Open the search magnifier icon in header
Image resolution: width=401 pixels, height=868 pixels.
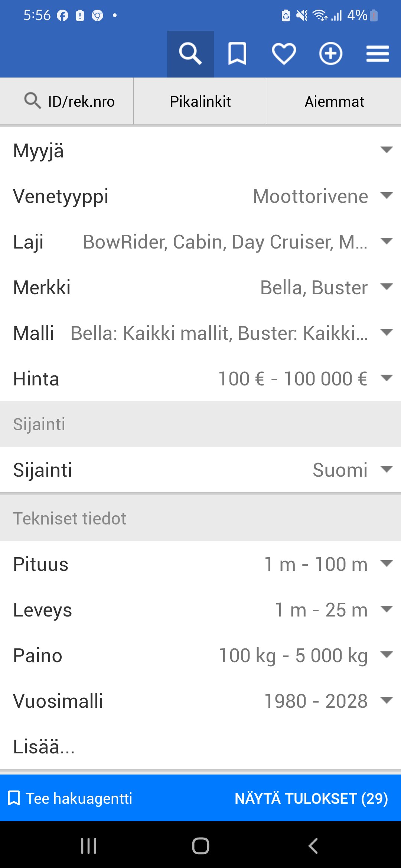pos(190,54)
